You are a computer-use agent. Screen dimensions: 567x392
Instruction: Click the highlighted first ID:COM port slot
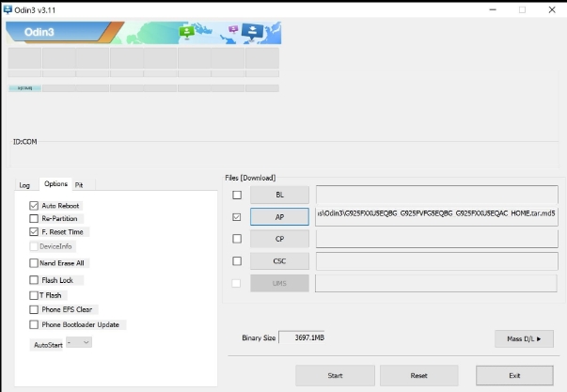(24, 87)
